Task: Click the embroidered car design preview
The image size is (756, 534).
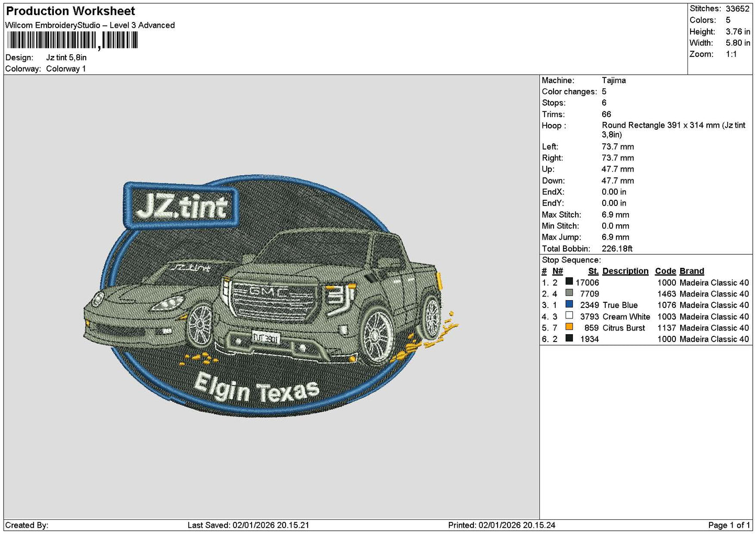Action: pos(270,296)
